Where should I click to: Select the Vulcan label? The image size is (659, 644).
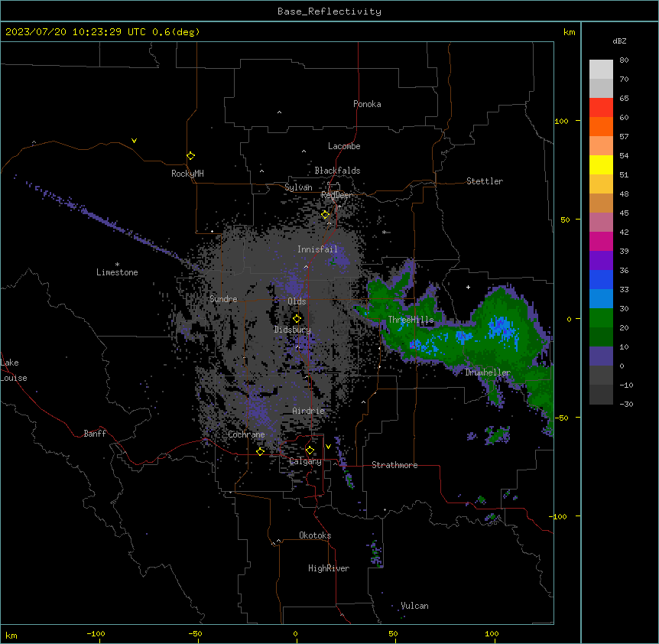click(x=415, y=606)
